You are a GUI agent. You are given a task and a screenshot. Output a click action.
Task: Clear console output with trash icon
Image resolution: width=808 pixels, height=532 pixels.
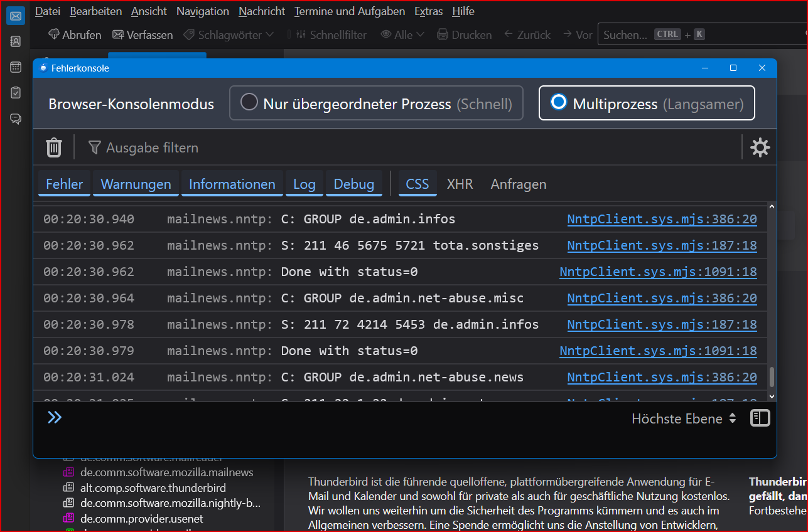54,148
